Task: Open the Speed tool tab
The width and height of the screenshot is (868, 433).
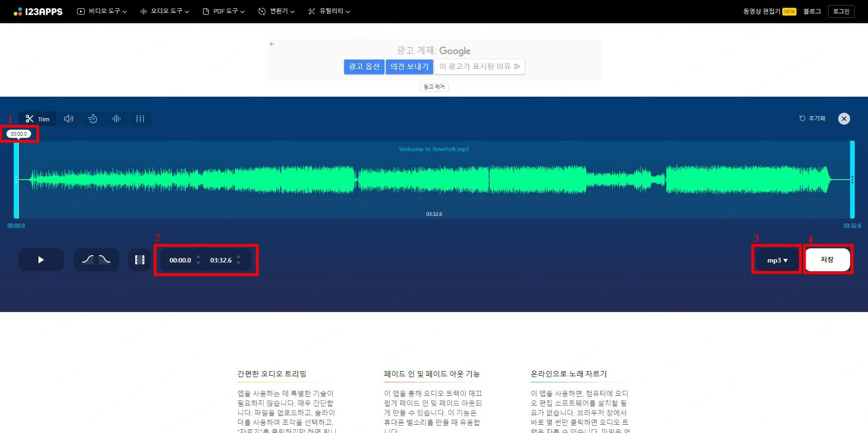Action: pos(93,119)
